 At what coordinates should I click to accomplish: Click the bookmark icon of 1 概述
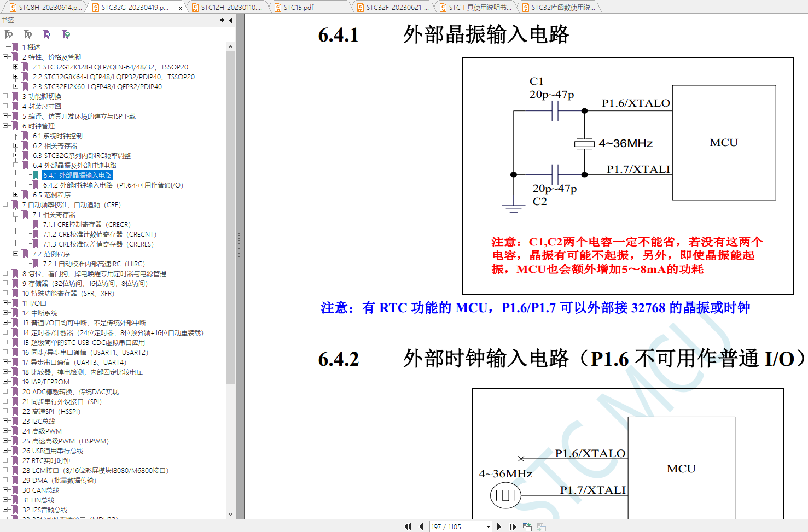tap(15, 47)
